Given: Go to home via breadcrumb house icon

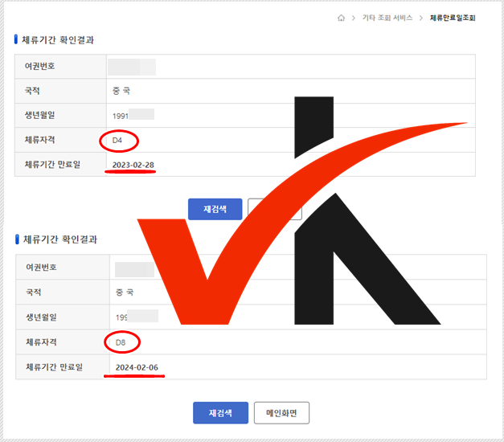Looking at the screenshot, I should click(341, 18).
